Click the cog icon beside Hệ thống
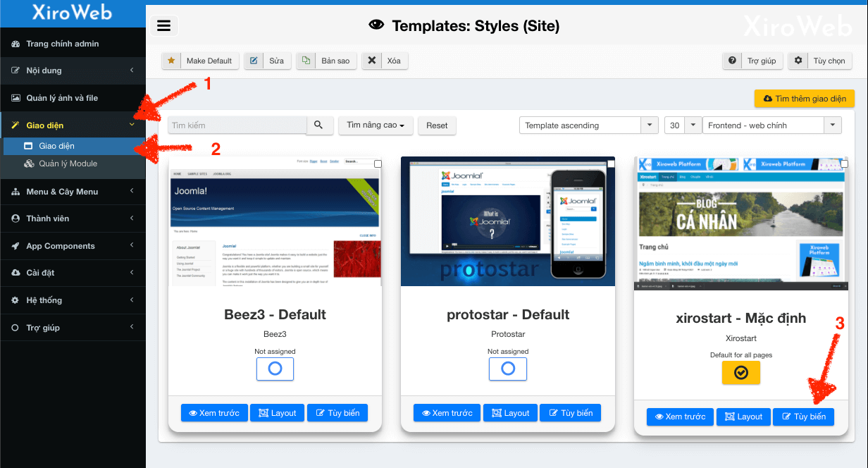Viewport: 868px width, 468px height. point(16,300)
